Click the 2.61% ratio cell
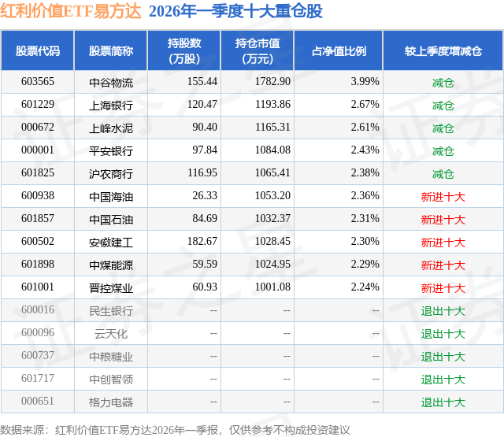 (365, 128)
